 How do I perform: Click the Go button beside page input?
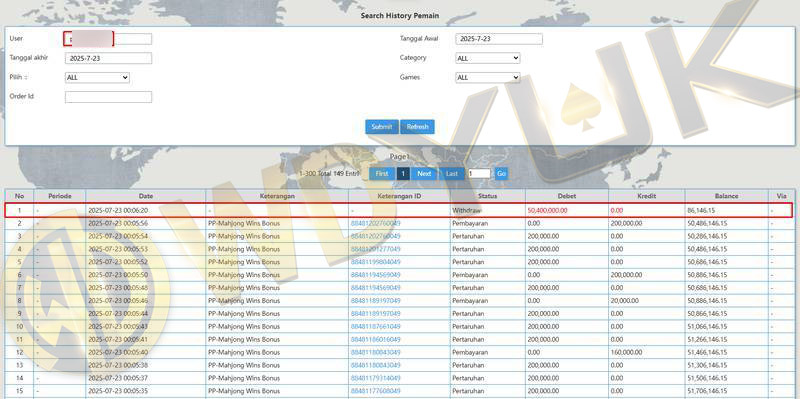[x=502, y=173]
